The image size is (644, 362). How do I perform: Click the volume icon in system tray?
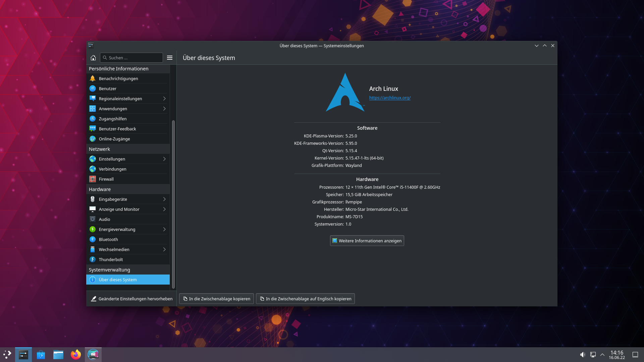click(x=583, y=355)
